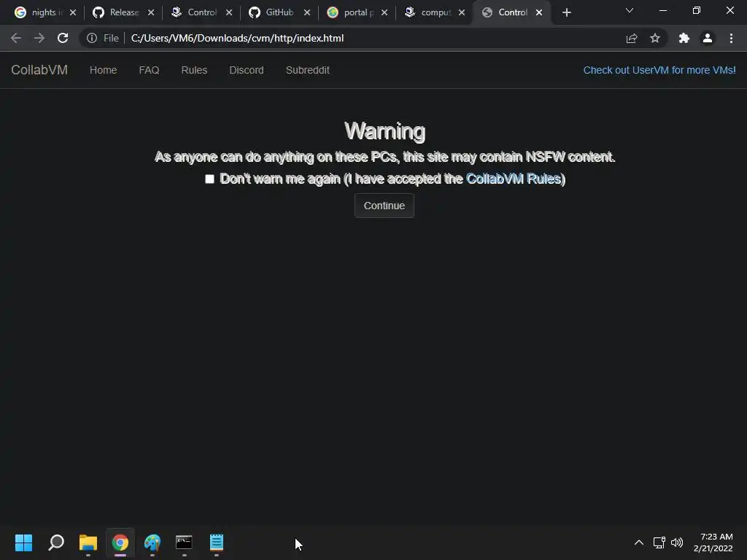Reload the page with refresh icon

tap(63, 38)
